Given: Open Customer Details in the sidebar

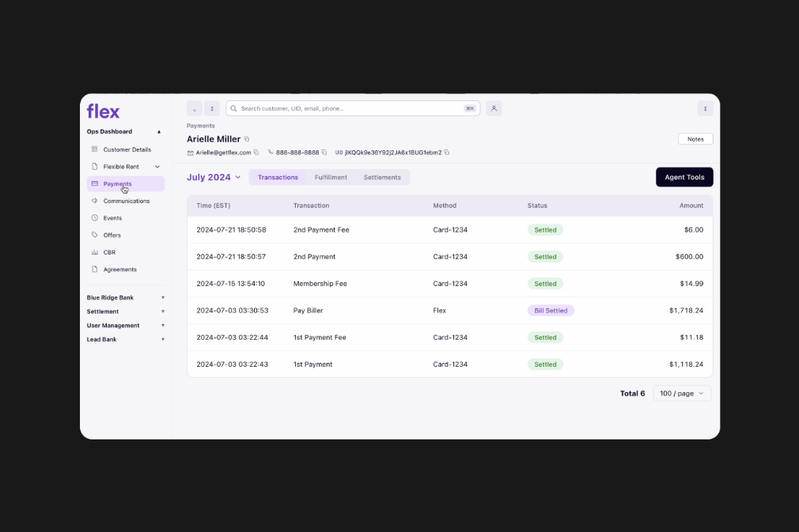Looking at the screenshot, I should [126, 149].
